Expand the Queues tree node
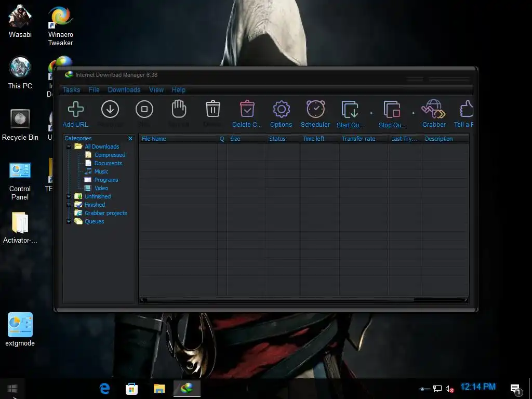532x399 pixels. [69, 221]
